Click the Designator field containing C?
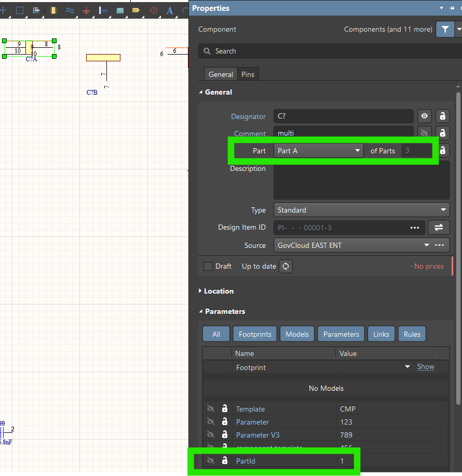Screen dimensions: 462x476 pos(344,116)
